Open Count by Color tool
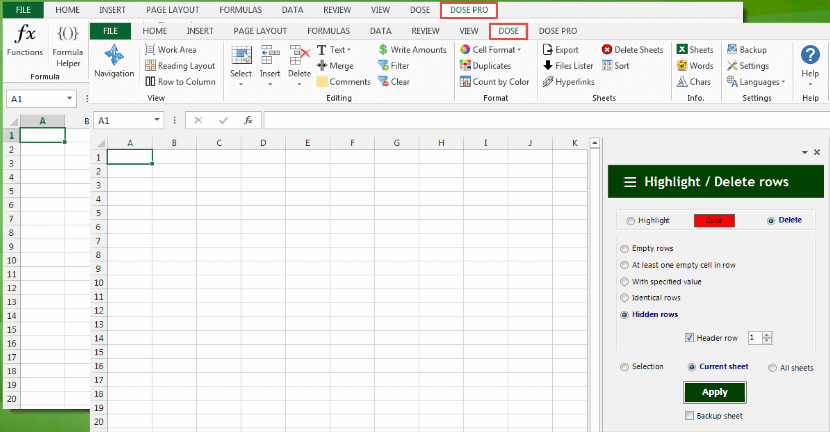This screenshot has width=830, height=432. click(494, 82)
